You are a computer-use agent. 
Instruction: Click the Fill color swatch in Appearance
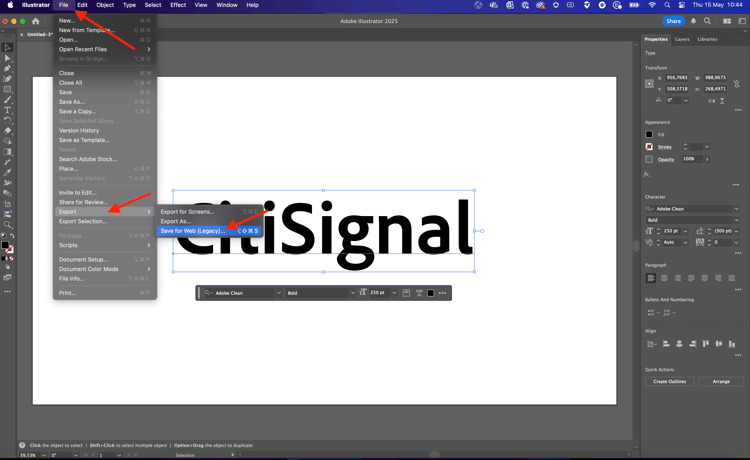649,134
